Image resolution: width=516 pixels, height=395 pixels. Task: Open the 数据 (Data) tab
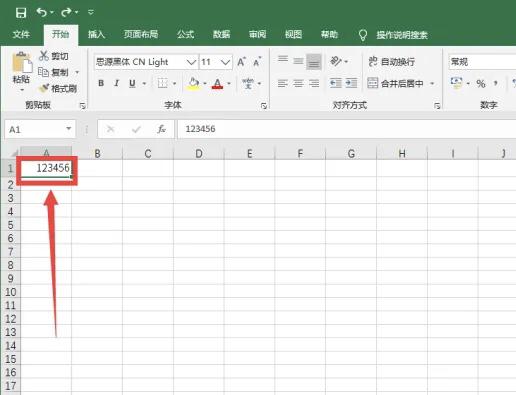pos(222,34)
